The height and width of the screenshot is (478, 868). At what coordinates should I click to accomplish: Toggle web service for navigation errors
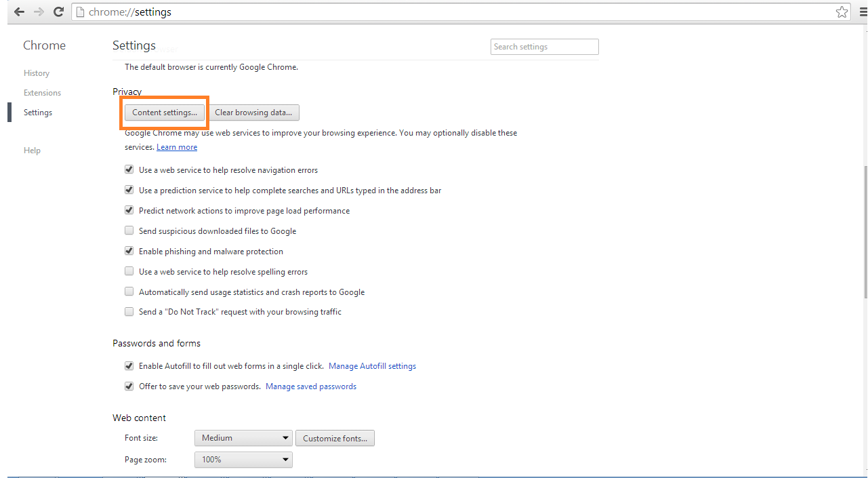pyautogui.click(x=129, y=170)
